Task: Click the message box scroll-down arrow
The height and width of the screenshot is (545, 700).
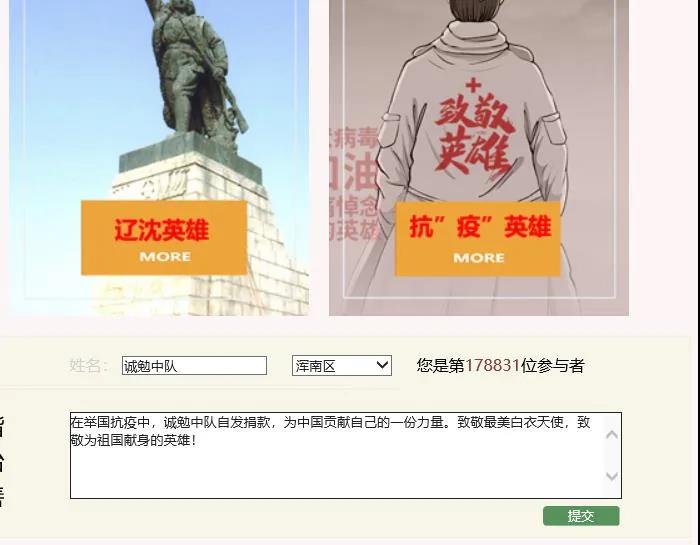Action: [612, 476]
